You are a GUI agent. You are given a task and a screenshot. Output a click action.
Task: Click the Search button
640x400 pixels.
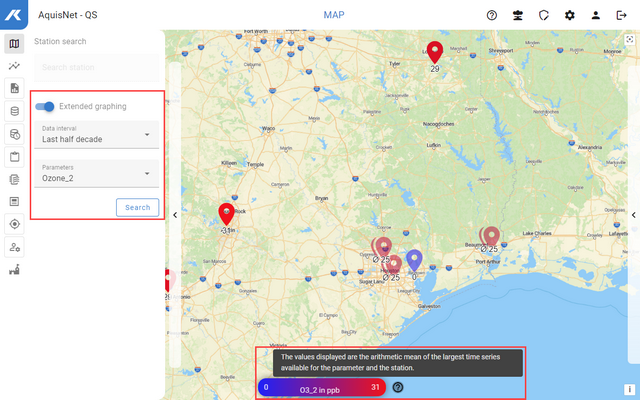point(137,208)
